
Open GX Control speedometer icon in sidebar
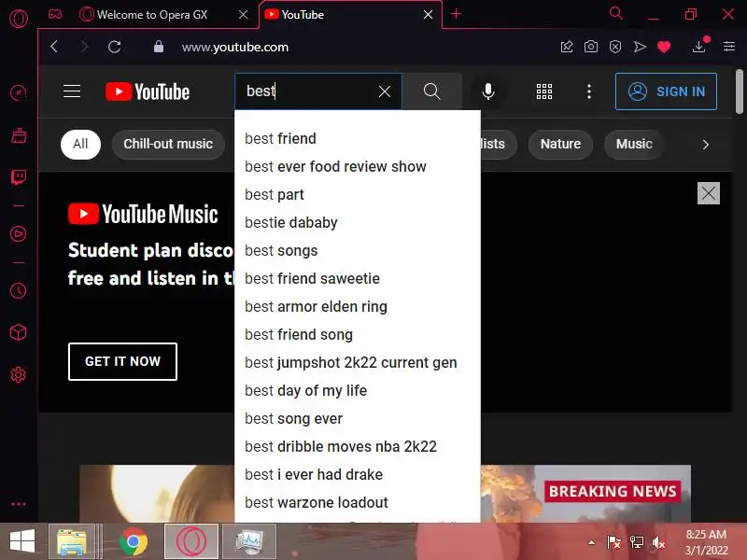[x=19, y=92]
